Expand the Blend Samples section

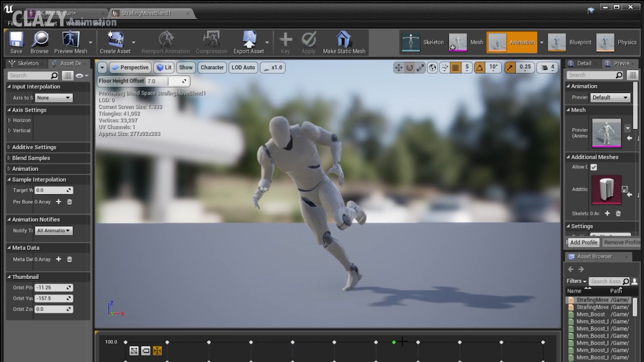(31, 158)
